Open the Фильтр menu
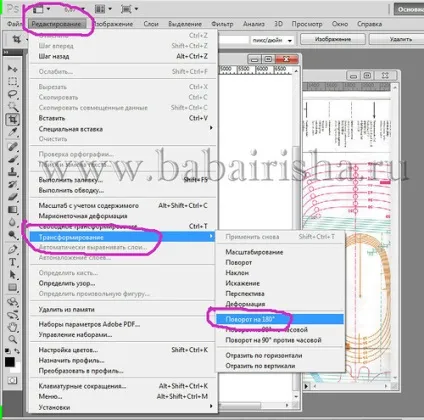Viewport: 424px width, 420px height. pyautogui.click(x=222, y=24)
